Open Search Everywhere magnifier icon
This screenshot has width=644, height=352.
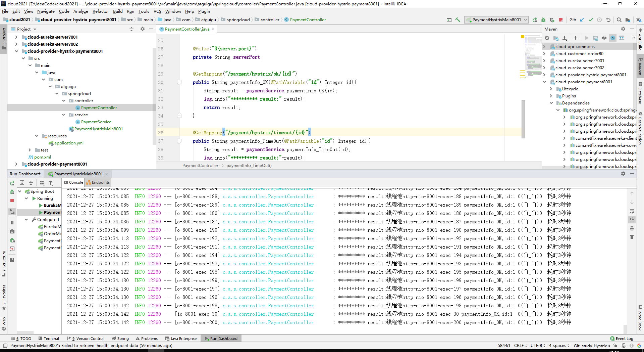[619, 20]
